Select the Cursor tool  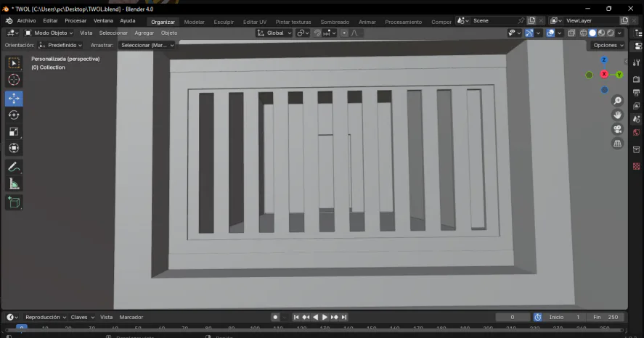[14, 80]
